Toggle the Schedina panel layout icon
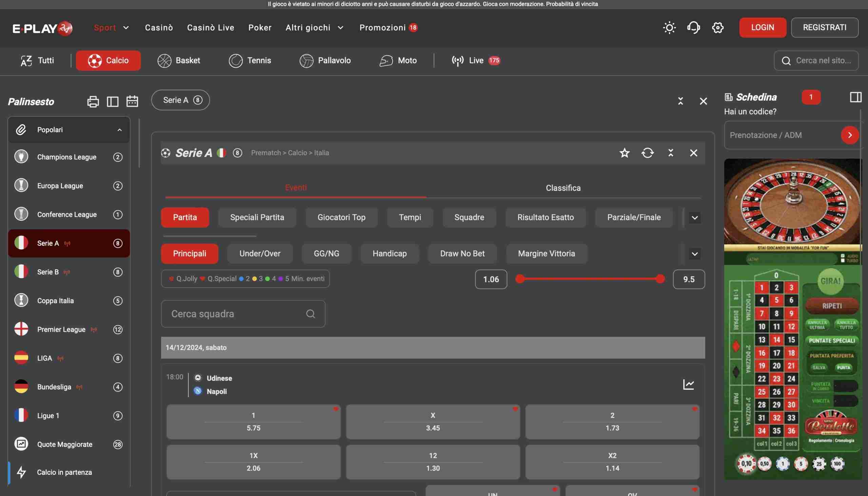This screenshot has height=496, width=868. (x=856, y=97)
